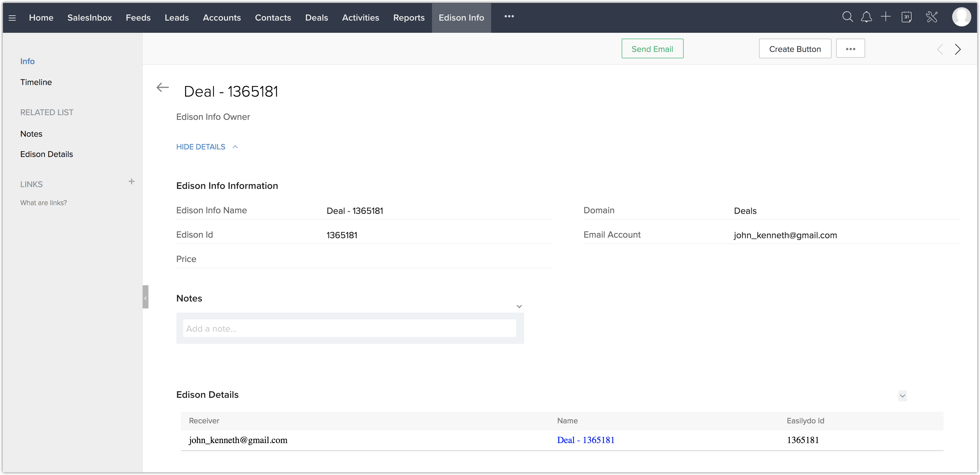Screen dimensions: 980x475
Task: Add a link with the plus icon
Action: tap(132, 182)
